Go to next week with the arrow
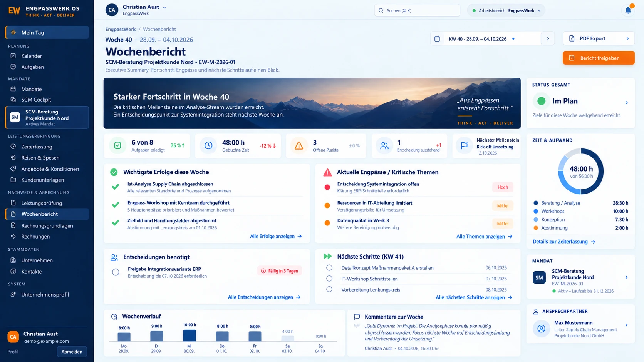 [x=548, y=39]
